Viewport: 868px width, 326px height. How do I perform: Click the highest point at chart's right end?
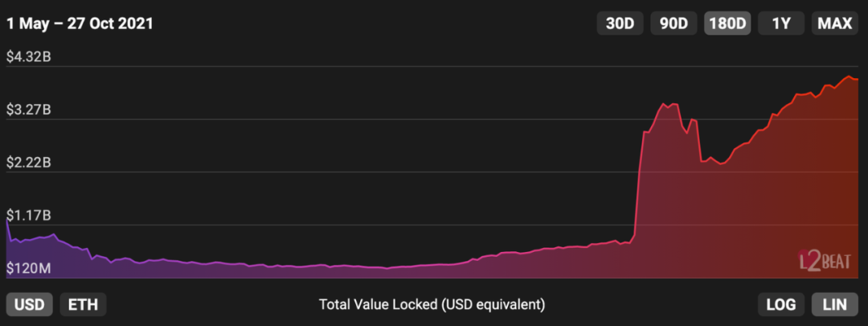[848, 76]
